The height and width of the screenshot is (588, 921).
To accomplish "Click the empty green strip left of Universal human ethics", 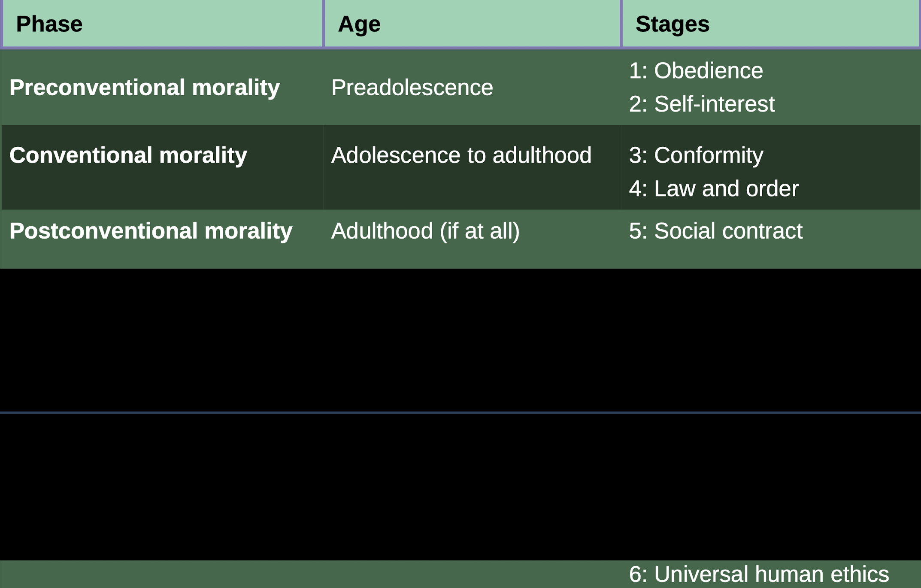I will tap(300, 574).
